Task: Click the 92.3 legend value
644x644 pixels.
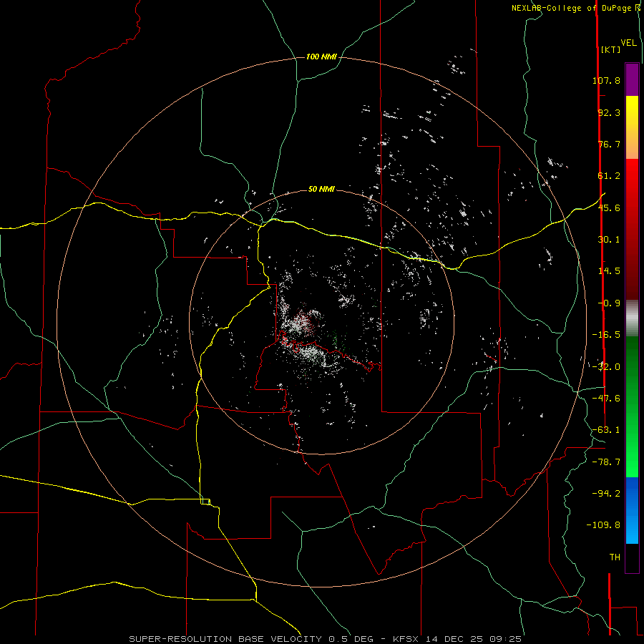Action: pyautogui.click(x=609, y=112)
